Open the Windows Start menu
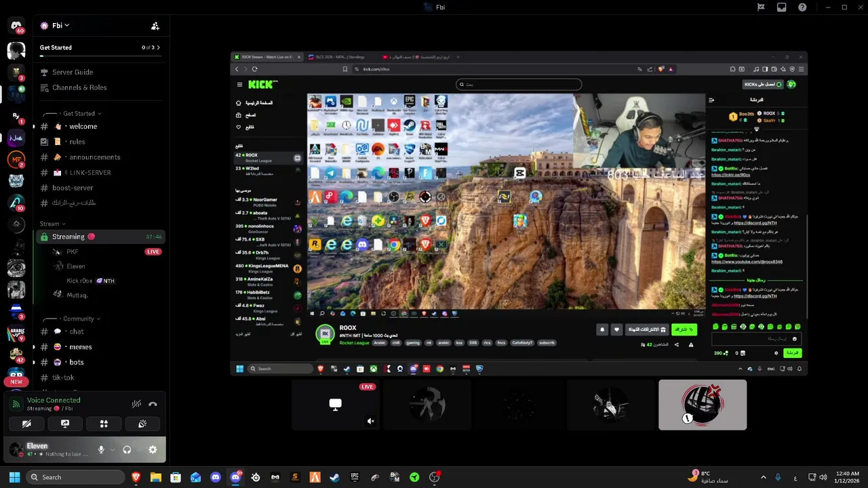The image size is (868, 488). click(15, 477)
